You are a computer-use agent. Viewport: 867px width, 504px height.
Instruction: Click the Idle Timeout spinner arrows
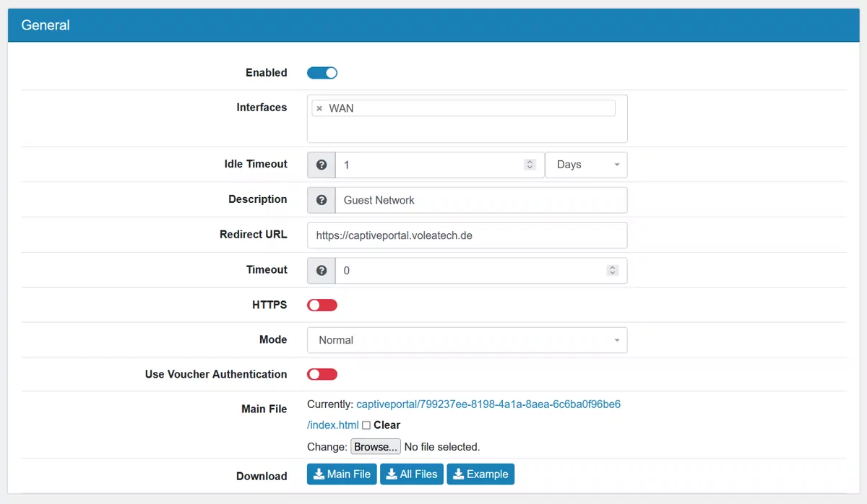coord(530,165)
